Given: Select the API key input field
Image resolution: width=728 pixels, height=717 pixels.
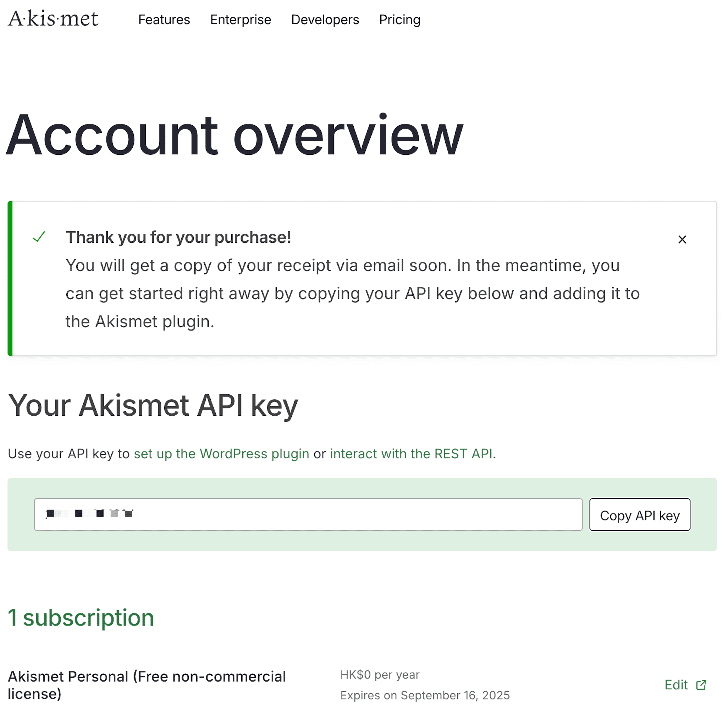Looking at the screenshot, I should [x=308, y=514].
